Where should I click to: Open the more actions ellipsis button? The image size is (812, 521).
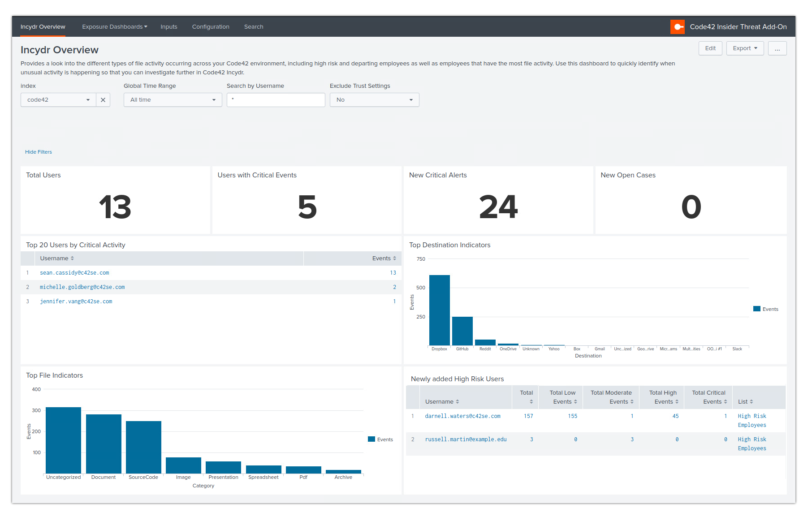pos(777,48)
